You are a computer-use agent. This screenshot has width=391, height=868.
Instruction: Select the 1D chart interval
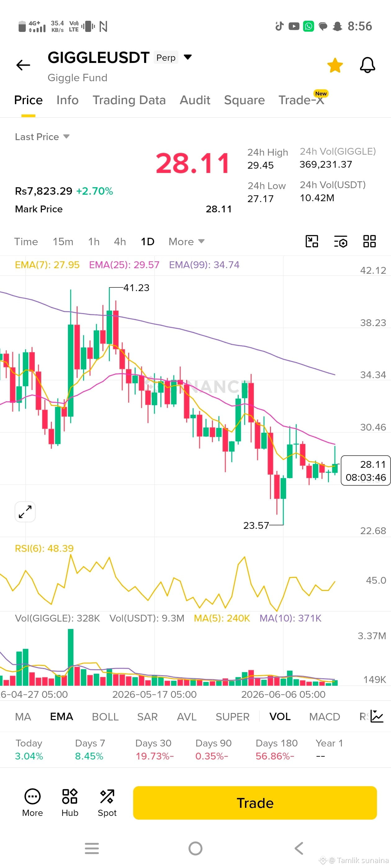pyautogui.click(x=147, y=241)
